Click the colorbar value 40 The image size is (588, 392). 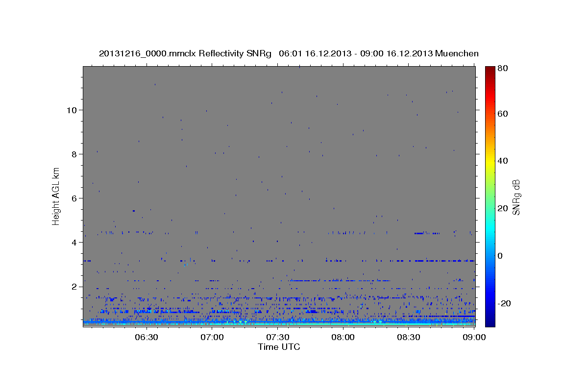point(502,161)
